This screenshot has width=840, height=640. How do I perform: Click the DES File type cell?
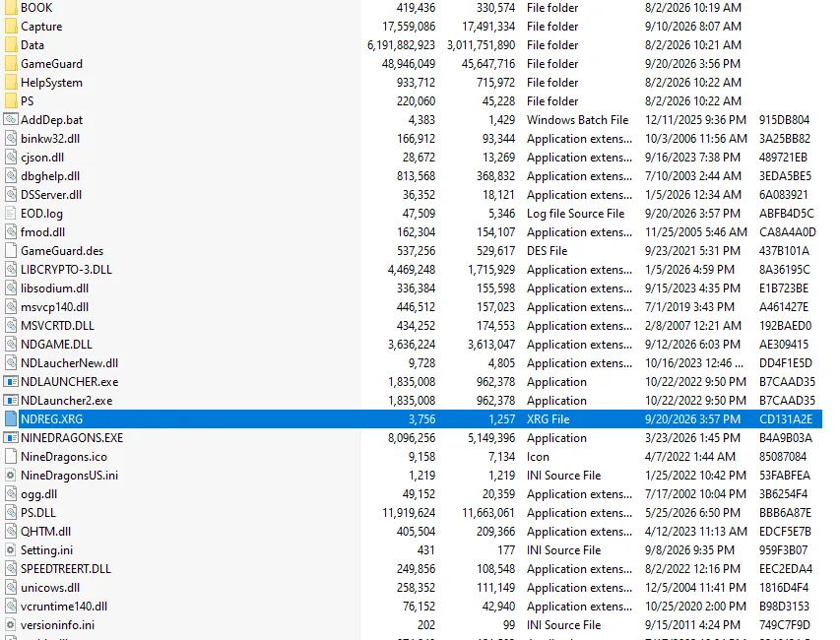(547, 251)
